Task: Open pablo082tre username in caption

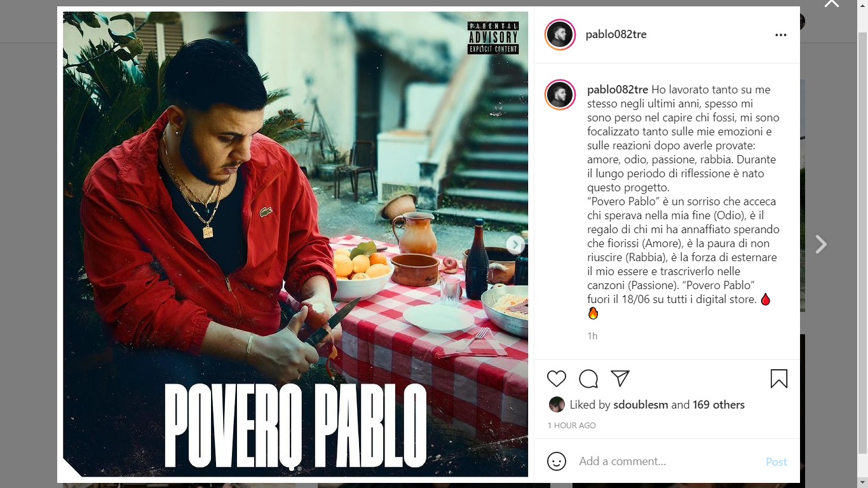Action: click(618, 90)
